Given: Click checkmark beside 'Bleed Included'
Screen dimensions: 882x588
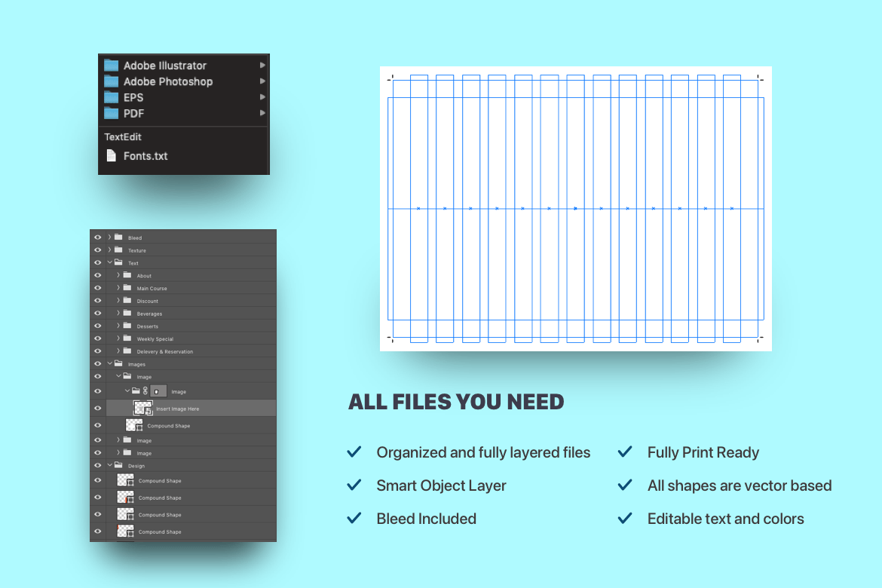Looking at the screenshot, I should point(354,518).
